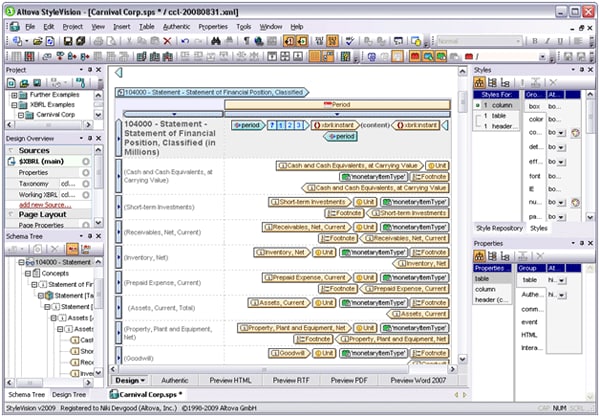The height and width of the screenshot is (417, 600).
Task: Click the XBRL icon beside $XBRL (main)
Action: [x=12, y=161]
